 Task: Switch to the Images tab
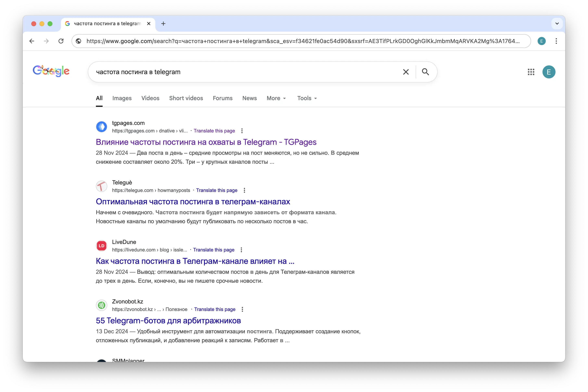tap(122, 98)
